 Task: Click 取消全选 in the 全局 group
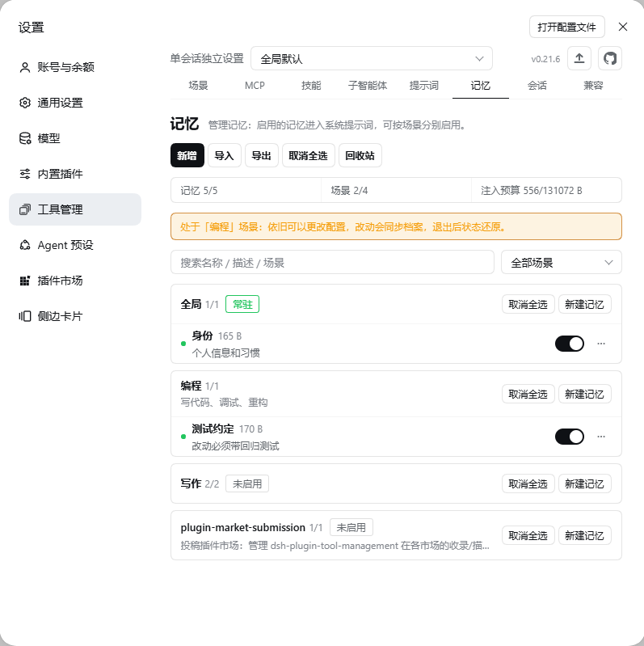point(528,305)
